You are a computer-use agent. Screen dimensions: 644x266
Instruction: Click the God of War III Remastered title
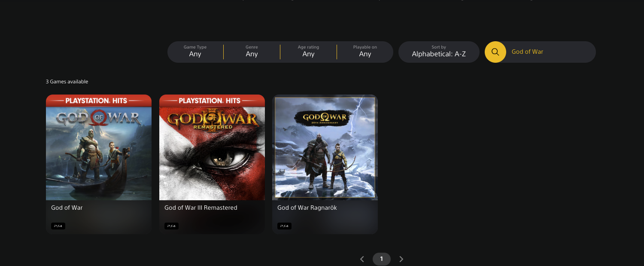coord(201,208)
